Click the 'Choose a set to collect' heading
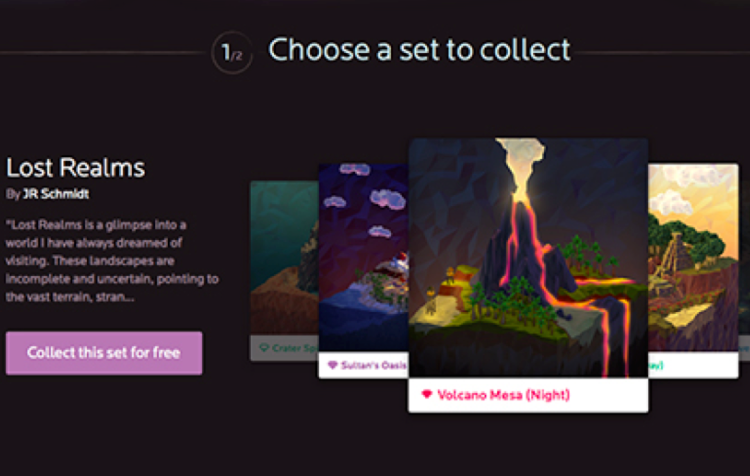This screenshot has width=750, height=476. pyautogui.click(x=419, y=50)
